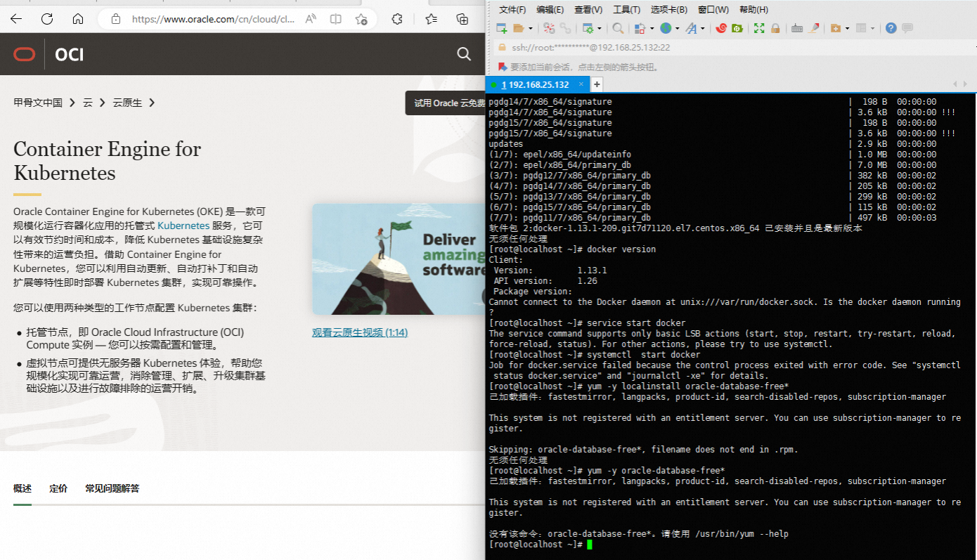
Task: Create a new session in Xshell toolbar
Action: click(502, 28)
